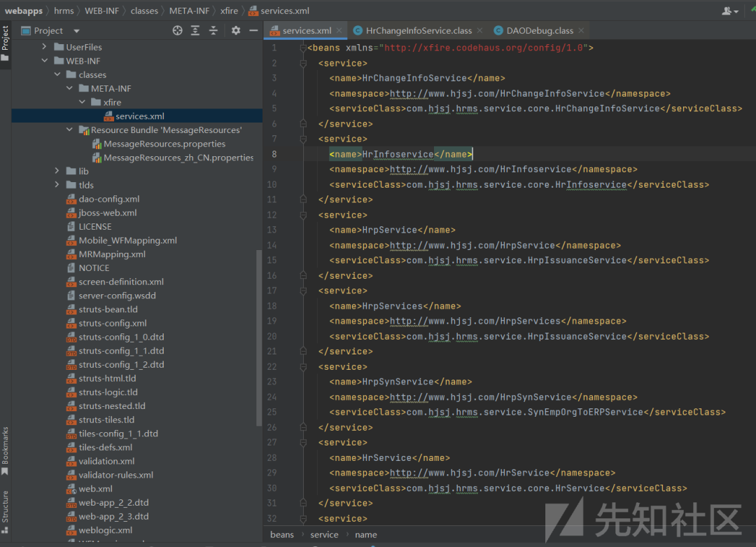Click the MessageResources.properties file icon
756x547 pixels.
[x=97, y=144]
